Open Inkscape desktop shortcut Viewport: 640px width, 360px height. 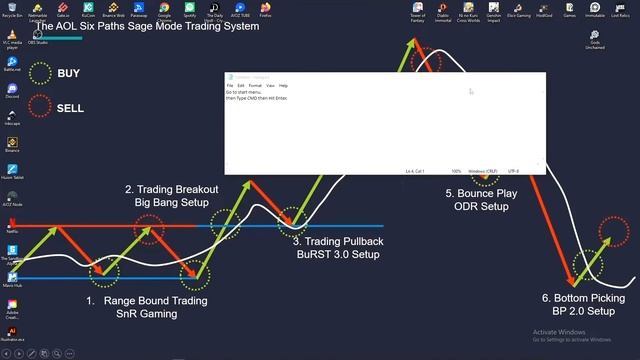pyautogui.click(x=12, y=118)
